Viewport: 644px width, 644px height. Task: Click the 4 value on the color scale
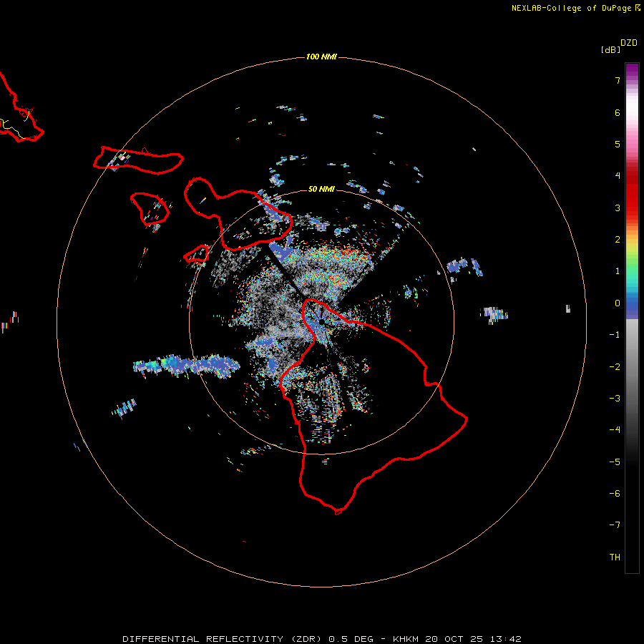click(x=618, y=176)
